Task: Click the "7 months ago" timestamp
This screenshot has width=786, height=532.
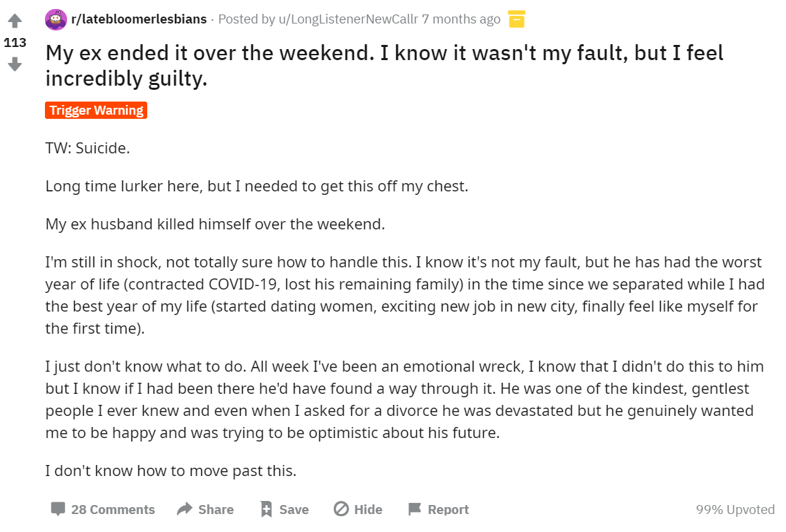Action: pyautogui.click(x=461, y=19)
